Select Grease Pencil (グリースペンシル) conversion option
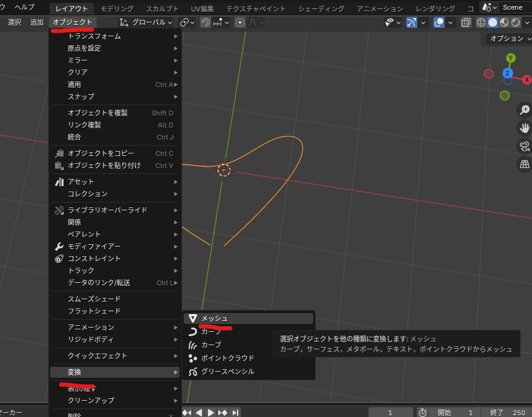 (x=227, y=371)
